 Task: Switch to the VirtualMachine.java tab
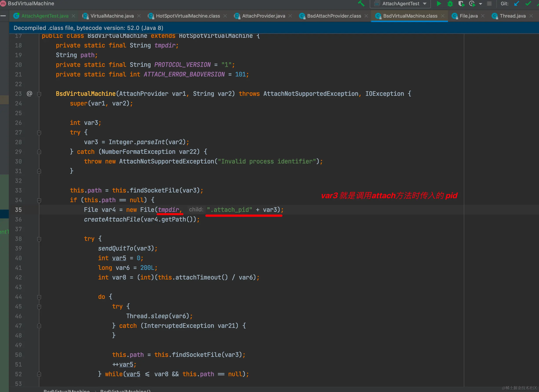(112, 16)
